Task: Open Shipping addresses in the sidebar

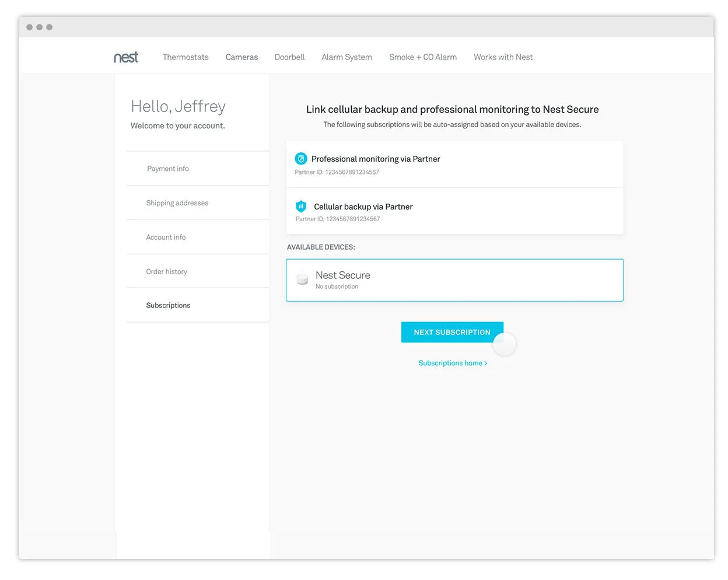Action: tap(197, 203)
